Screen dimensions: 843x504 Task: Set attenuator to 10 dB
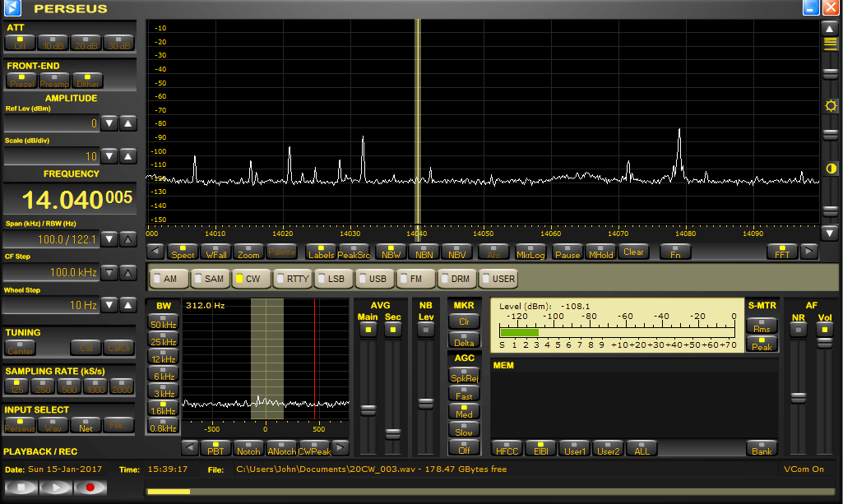[x=53, y=43]
